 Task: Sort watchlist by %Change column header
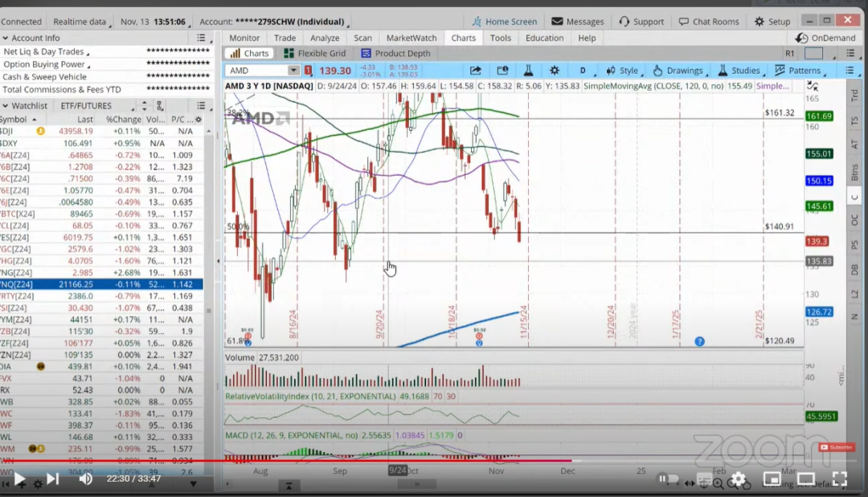click(124, 120)
